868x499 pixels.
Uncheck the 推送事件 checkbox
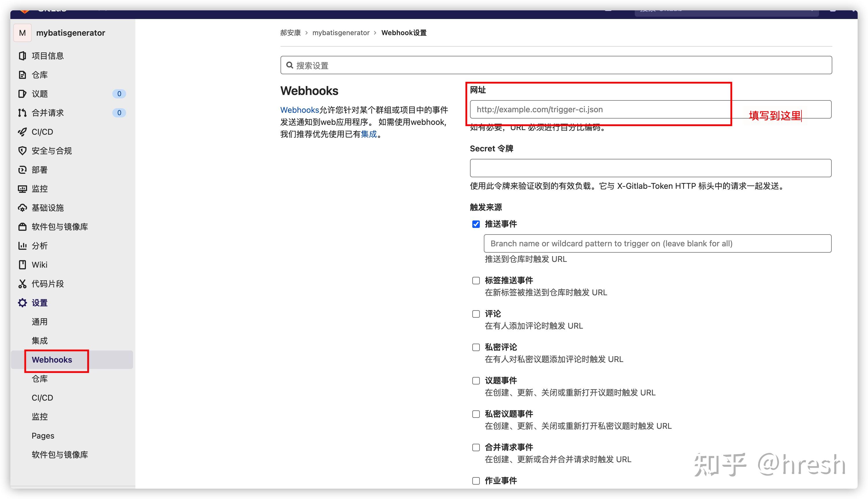pyautogui.click(x=476, y=224)
